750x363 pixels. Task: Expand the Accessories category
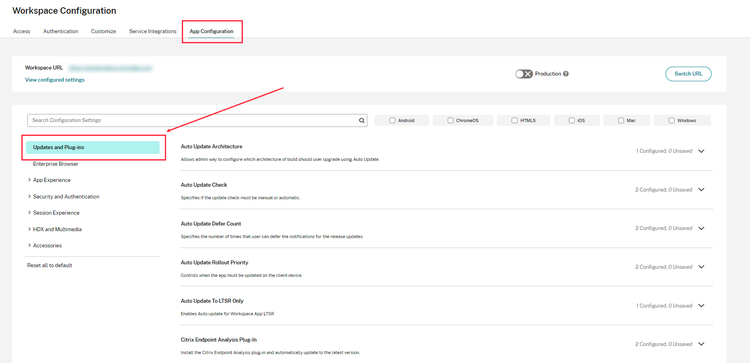point(30,245)
